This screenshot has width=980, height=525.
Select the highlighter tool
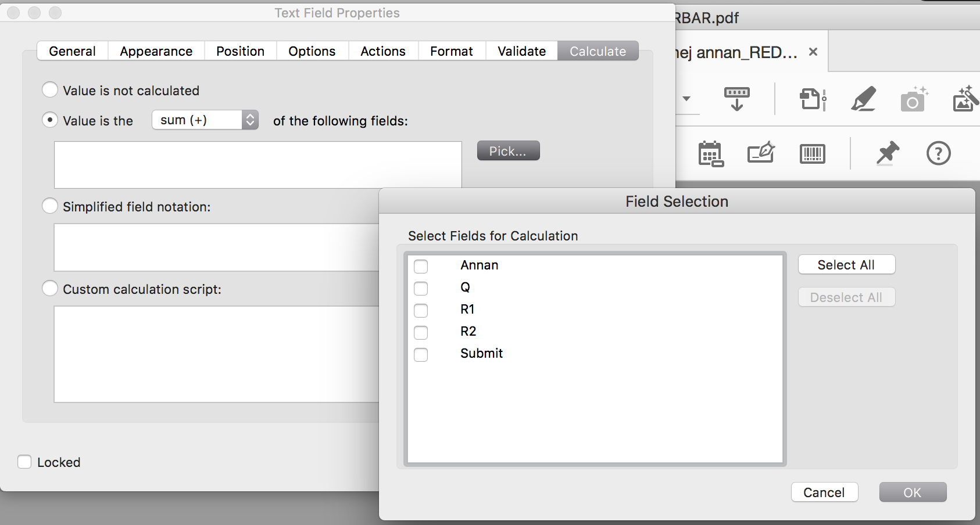863,99
